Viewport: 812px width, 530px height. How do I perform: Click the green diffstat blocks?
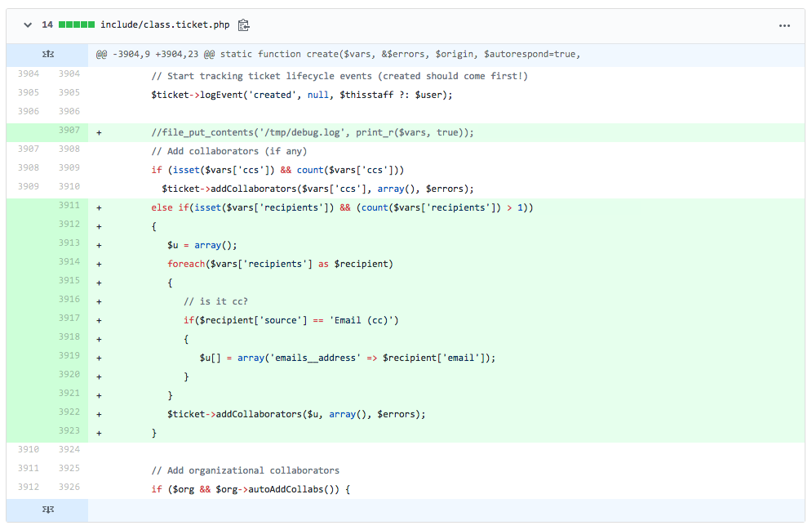(x=76, y=25)
